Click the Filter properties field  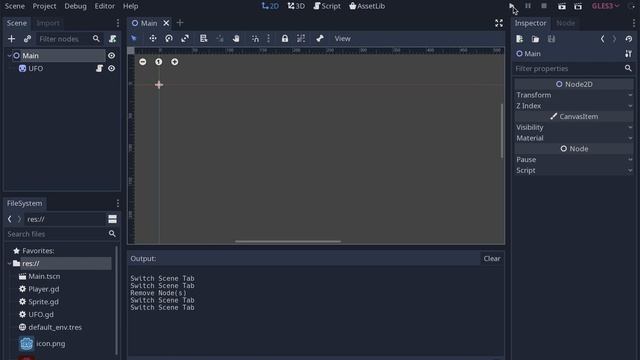point(568,69)
